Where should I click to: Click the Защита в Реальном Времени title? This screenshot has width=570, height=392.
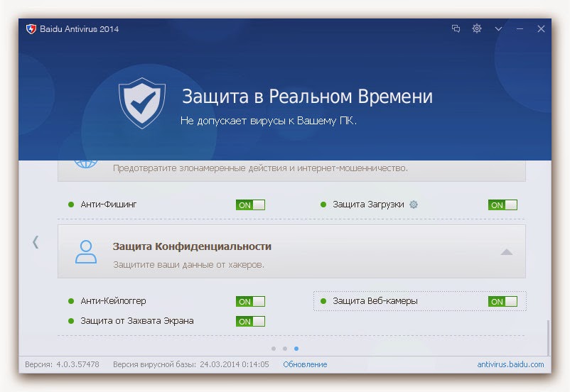coord(307,97)
